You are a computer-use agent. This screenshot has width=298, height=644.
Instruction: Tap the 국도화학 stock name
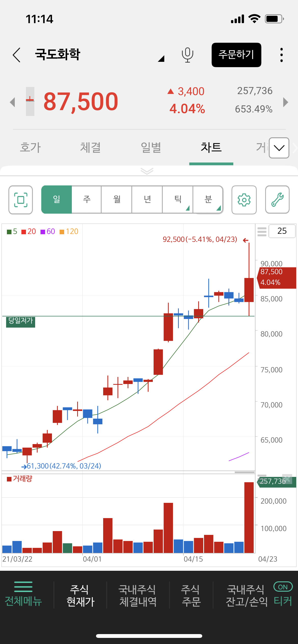tap(58, 54)
